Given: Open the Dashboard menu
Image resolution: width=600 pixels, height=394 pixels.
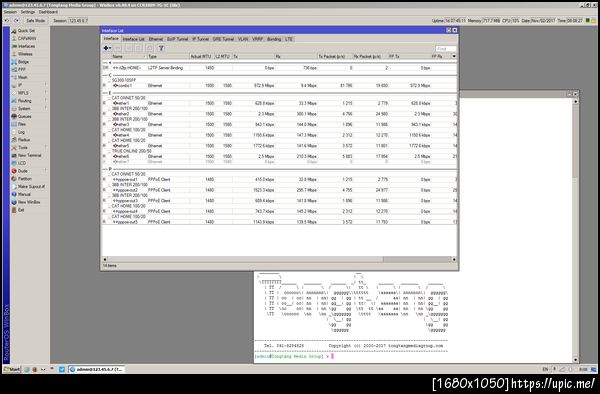Looking at the screenshot, I should pos(48,12).
